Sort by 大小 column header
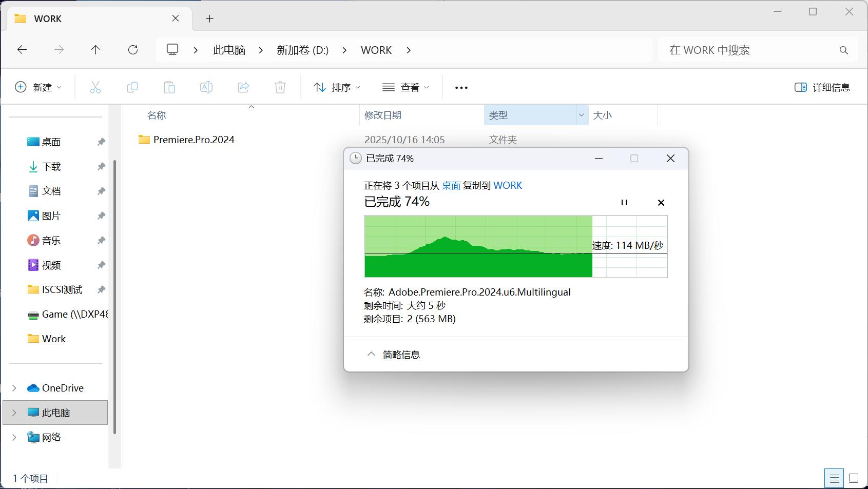Image resolution: width=868 pixels, height=489 pixels. (x=603, y=115)
